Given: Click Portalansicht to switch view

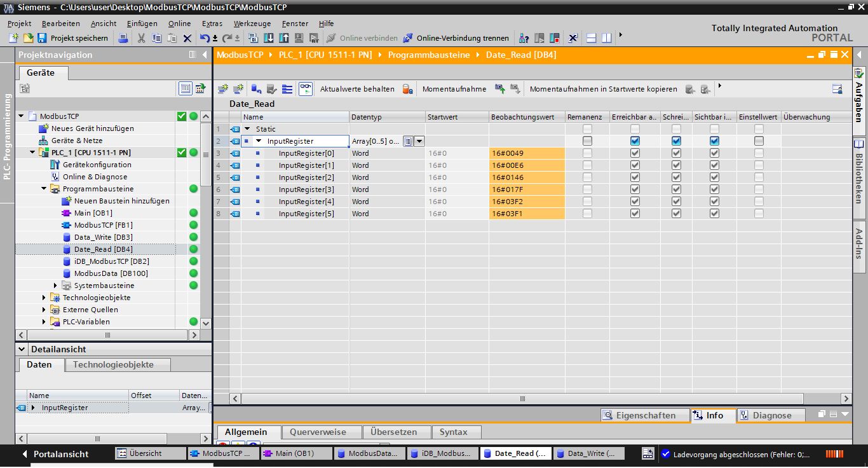Looking at the screenshot, I should coord(60,454).
